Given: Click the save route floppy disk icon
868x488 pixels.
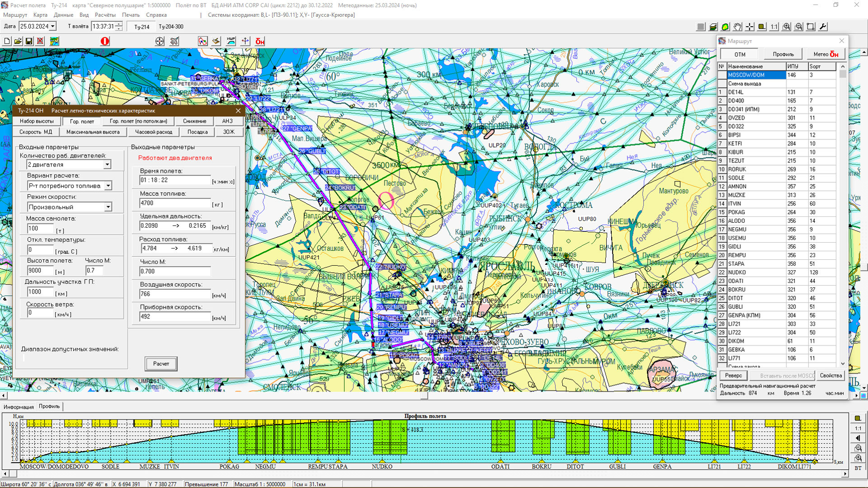Looking at the screenshot, I should 29,41.
